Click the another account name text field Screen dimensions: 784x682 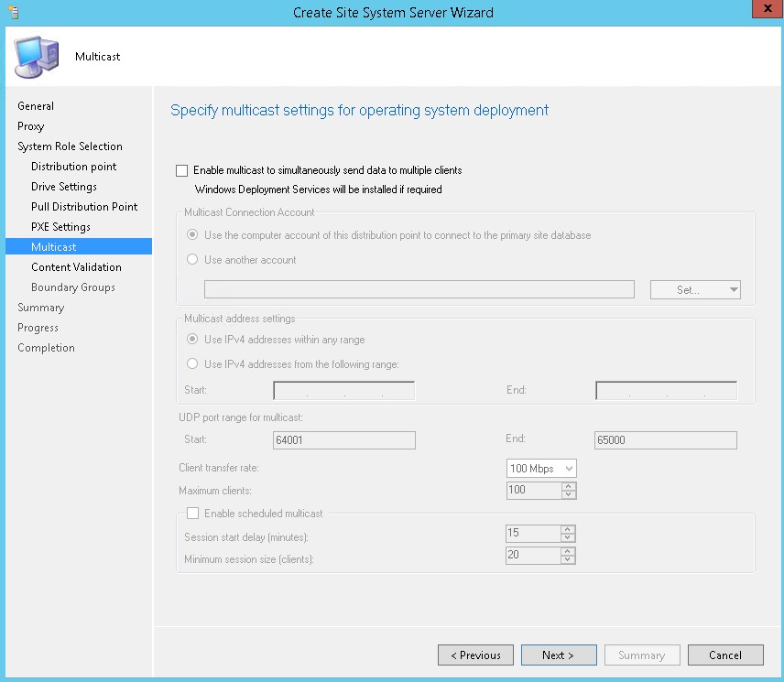click(419, 290)
